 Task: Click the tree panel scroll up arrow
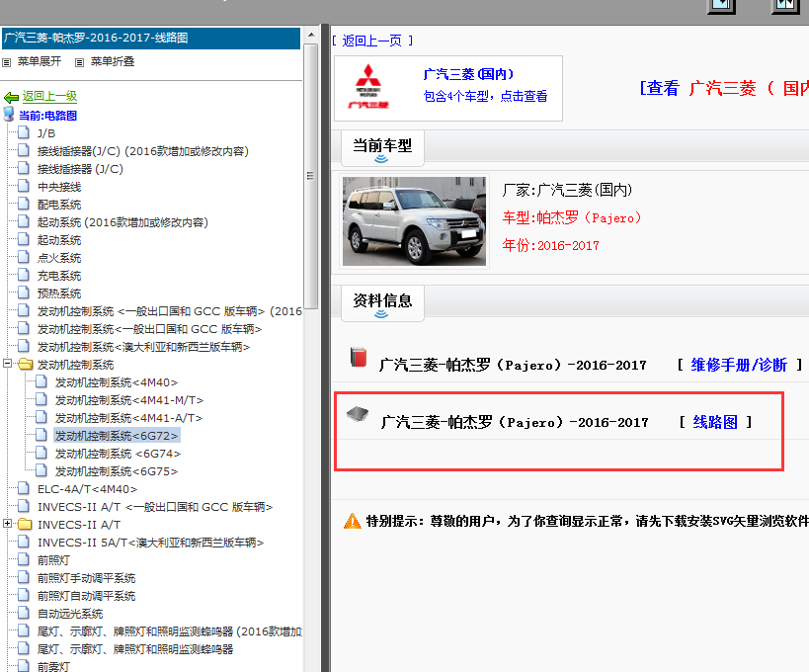click(310, 36)
